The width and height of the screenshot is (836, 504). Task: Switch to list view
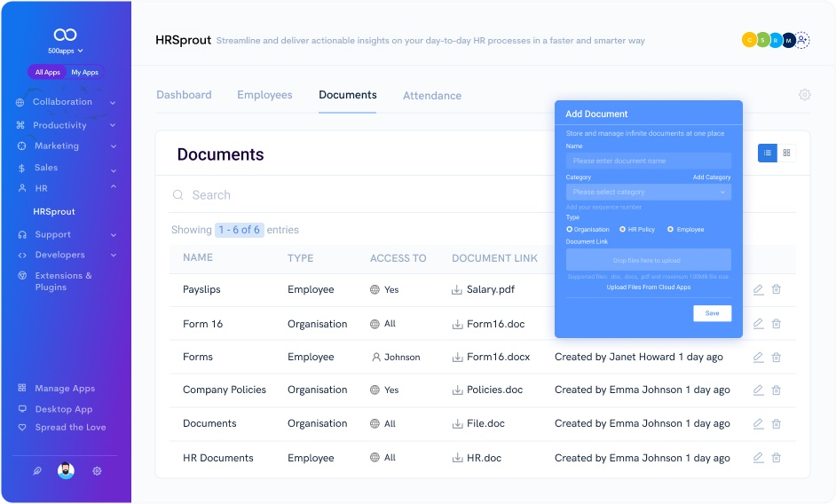(x=768, y=154)
